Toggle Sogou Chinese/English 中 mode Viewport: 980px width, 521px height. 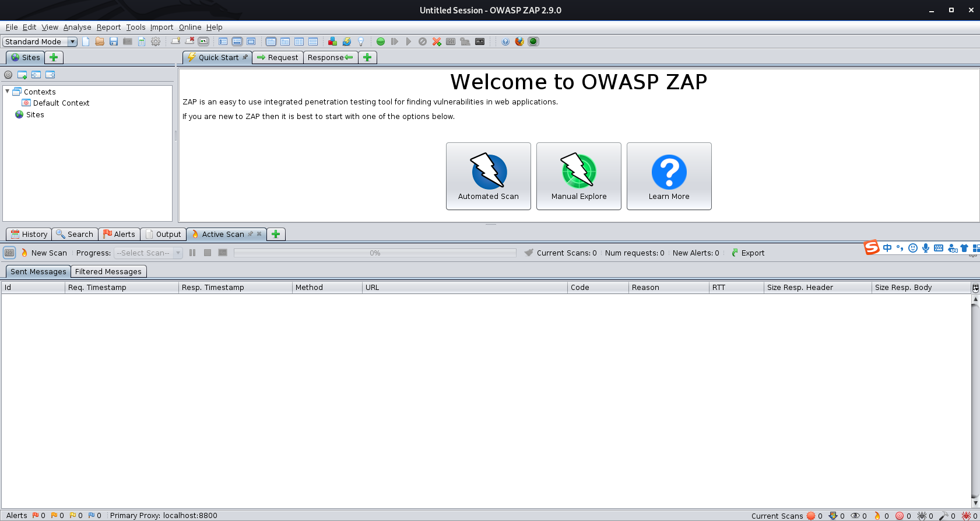click(x=887, y=248)
